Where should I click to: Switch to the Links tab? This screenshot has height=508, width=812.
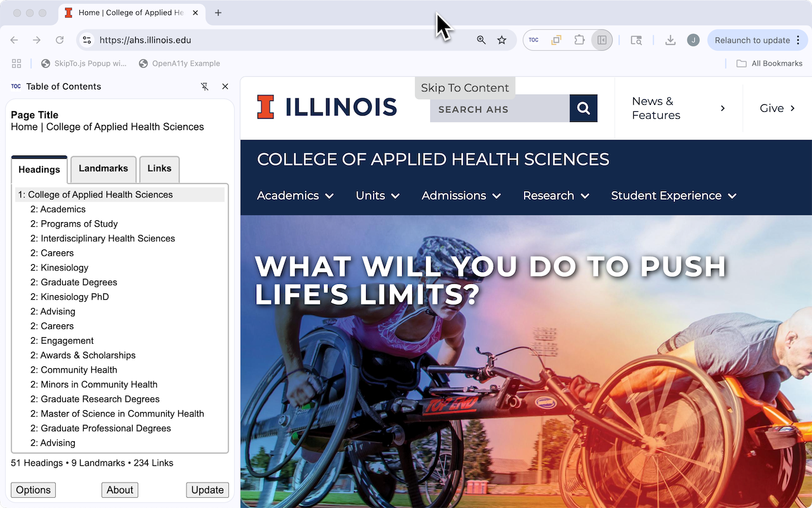pyautogui.click(x=159, y=169)
